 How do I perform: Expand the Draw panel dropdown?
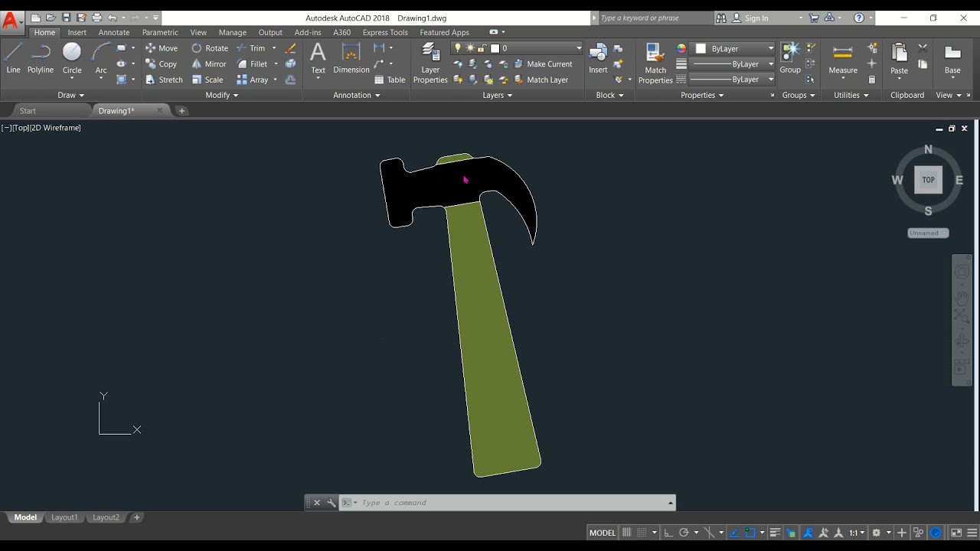pyautogui.click(x=70, y=95)
